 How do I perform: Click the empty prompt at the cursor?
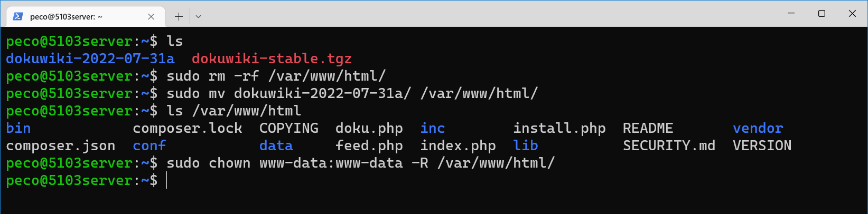pyautogui.click(x=166, y=181)
